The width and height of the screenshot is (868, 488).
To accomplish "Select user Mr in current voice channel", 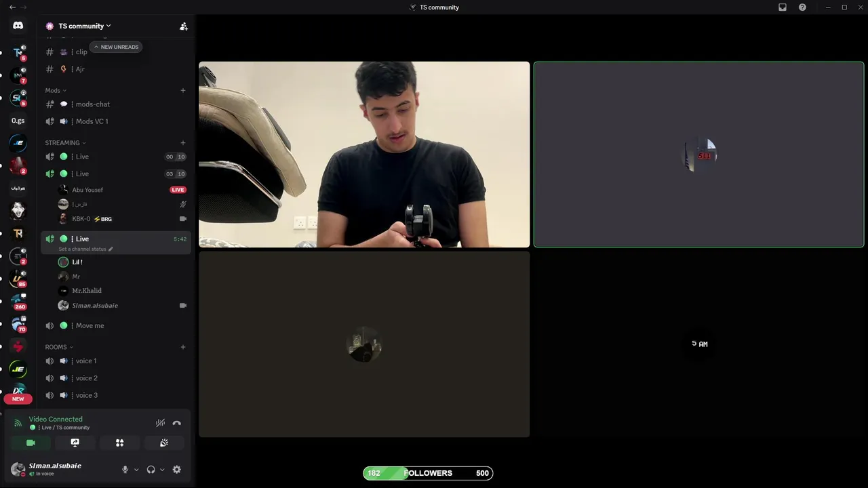I will coord(76,277).
